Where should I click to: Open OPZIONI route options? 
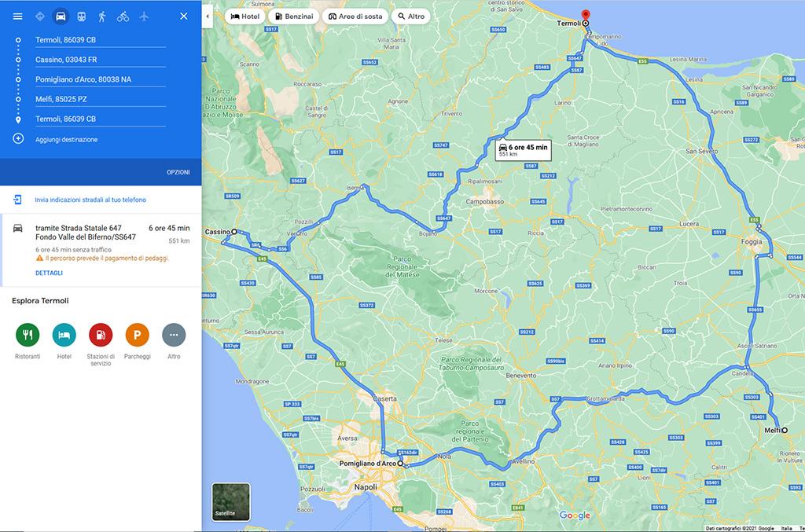click(178, 172)
